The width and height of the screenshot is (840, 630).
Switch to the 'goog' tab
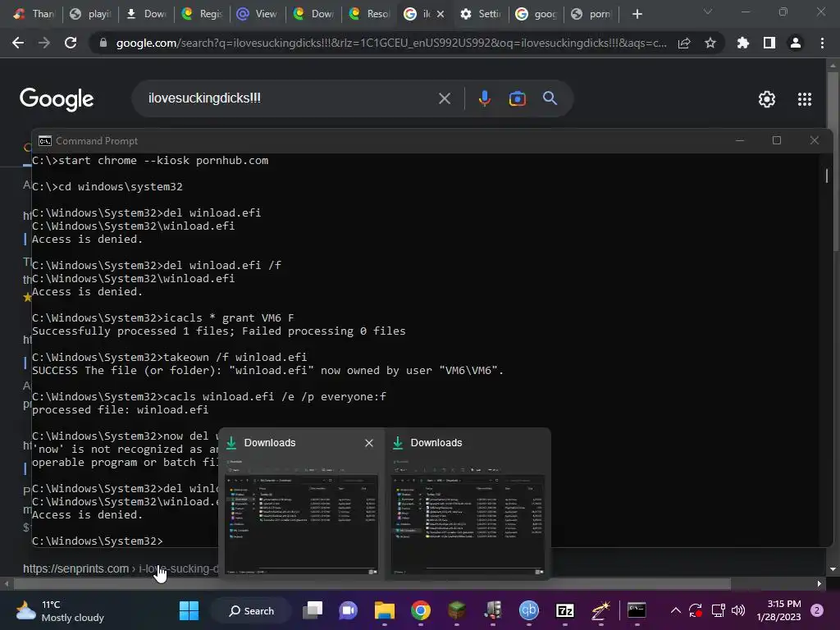coord(536,14)
